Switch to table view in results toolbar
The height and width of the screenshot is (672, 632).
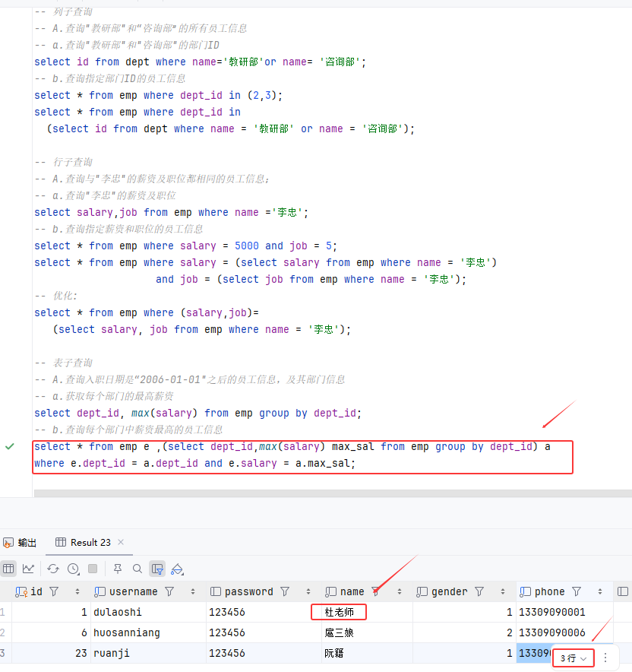click(x=8, y=569)
